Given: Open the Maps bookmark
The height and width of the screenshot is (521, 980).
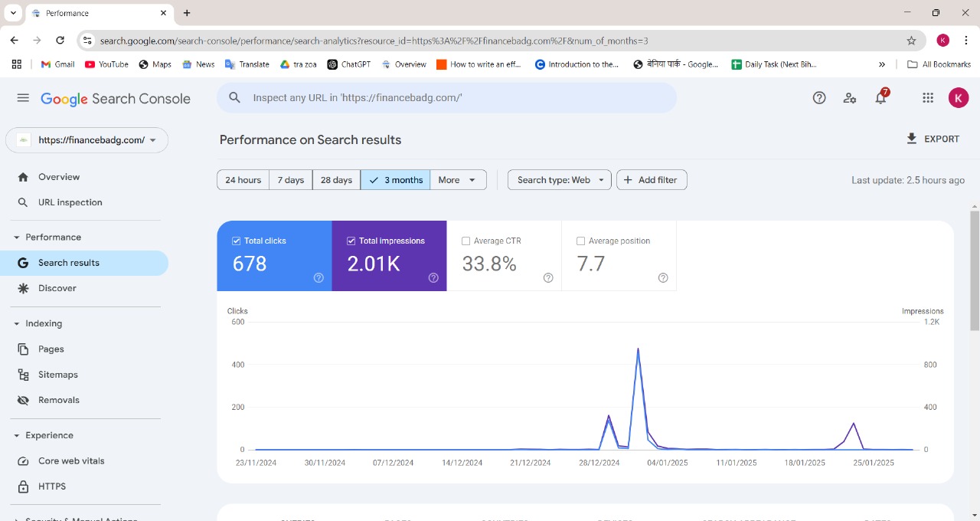Looking at the screenshot, I should (x=155, y=64).
